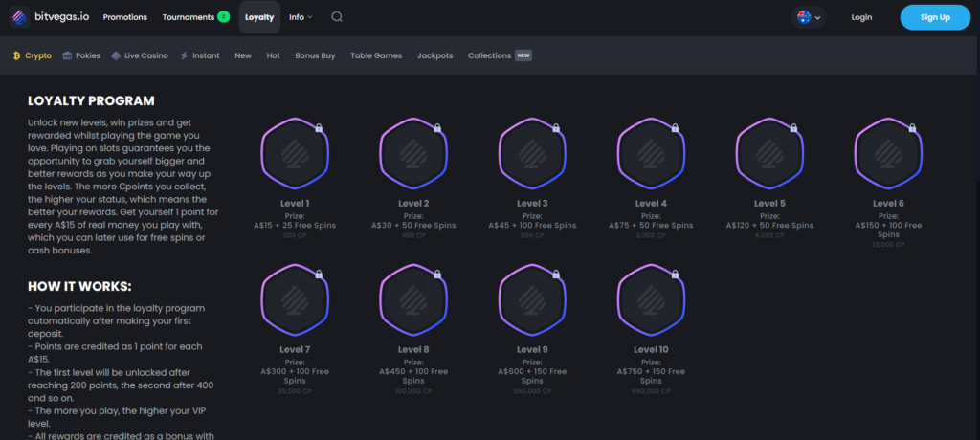Click the HOW IT WORKS heading

(x=80, y=287)
